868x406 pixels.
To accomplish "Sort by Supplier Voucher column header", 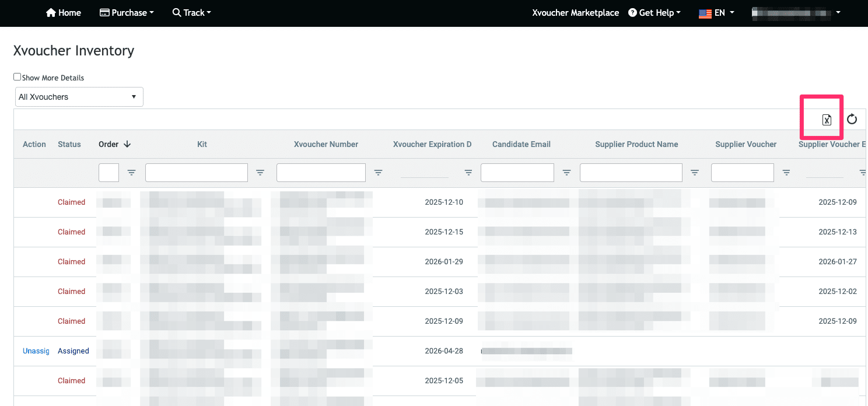I will click(x=746, y=144).
